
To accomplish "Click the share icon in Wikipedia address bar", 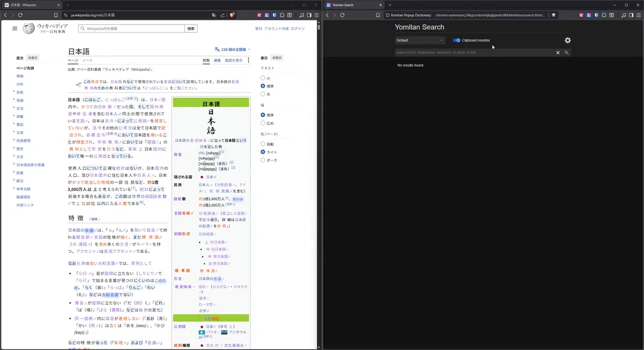I will tap(223, 15).
